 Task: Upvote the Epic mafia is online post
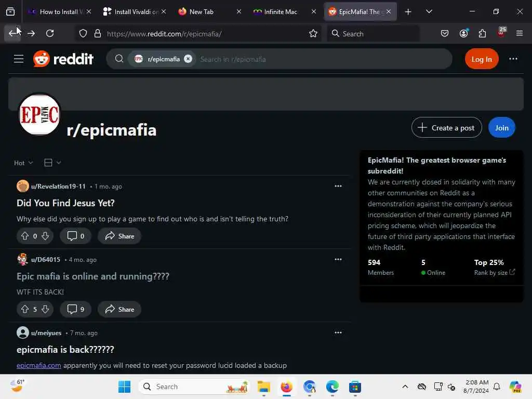tap(25, 309)
